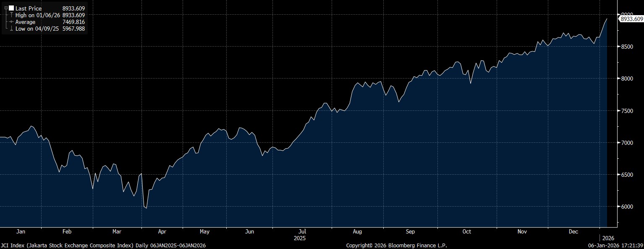Image resolution: width=644 pixels, height=249 pixels.
Task: Collapse the Last Price legend tree
Action: [x=6, y=8]
